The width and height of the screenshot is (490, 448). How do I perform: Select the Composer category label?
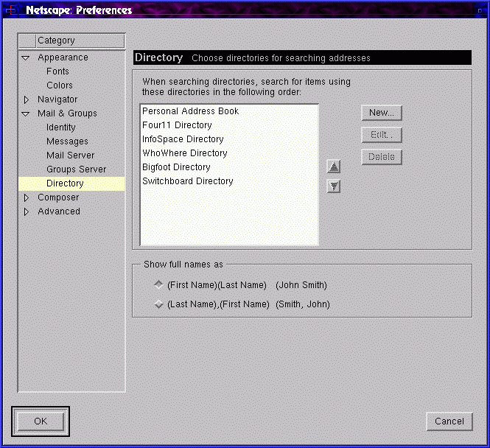tap(58, 197)
